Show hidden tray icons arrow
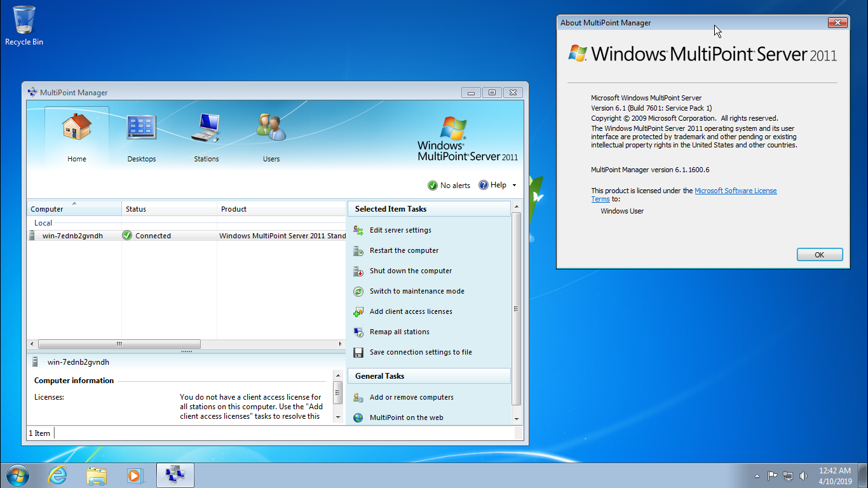The image size is (868, 488). coord(757,476)
